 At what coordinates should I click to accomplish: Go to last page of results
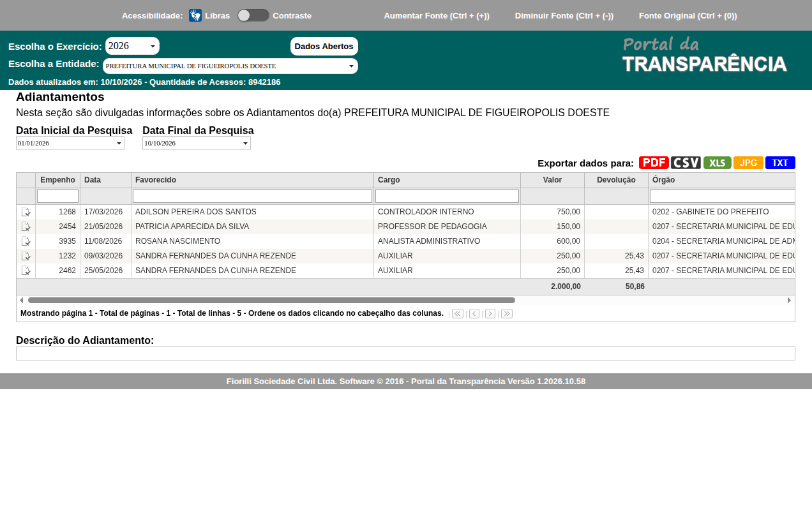click(x=507, y=313)
